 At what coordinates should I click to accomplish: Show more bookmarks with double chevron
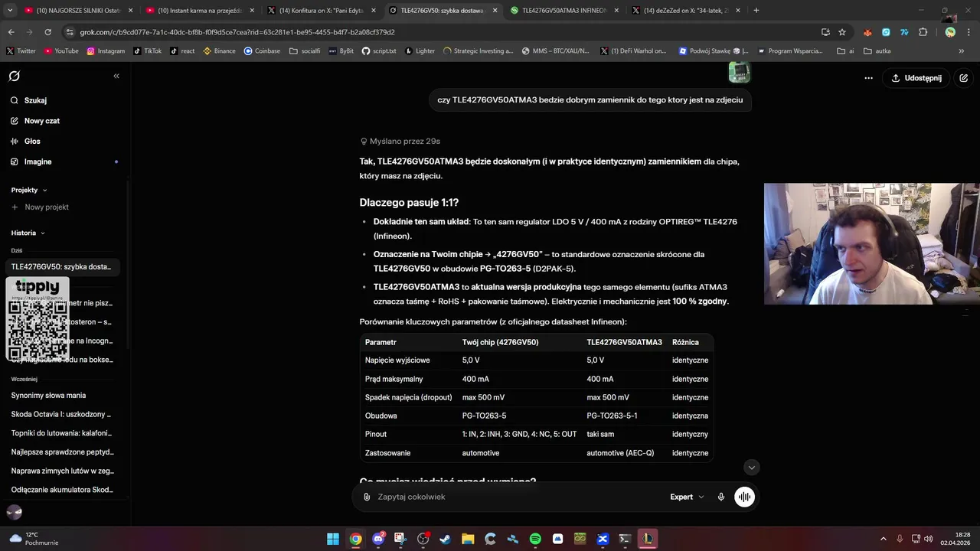point(962,51)
